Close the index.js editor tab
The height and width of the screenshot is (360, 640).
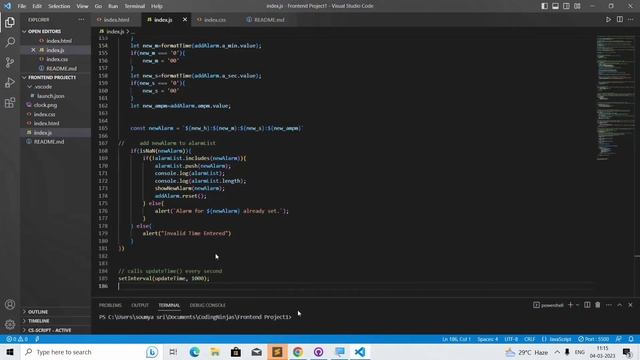(184, 20)
